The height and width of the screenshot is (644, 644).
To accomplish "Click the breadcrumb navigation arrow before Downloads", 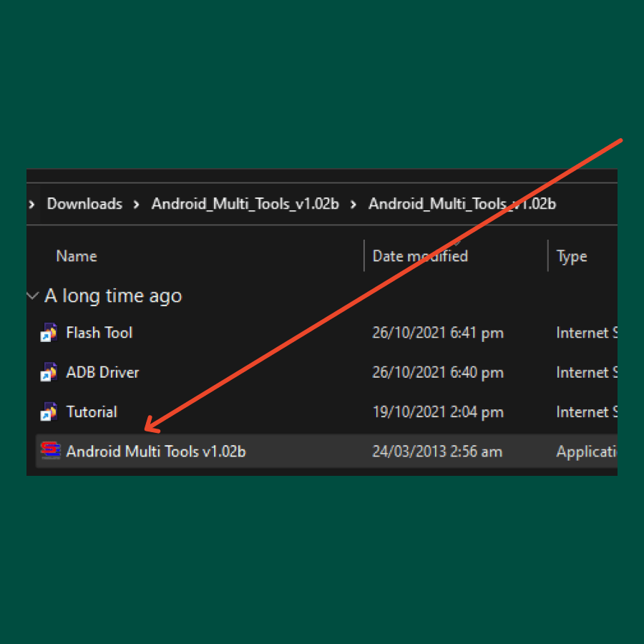I will [31, 204].
